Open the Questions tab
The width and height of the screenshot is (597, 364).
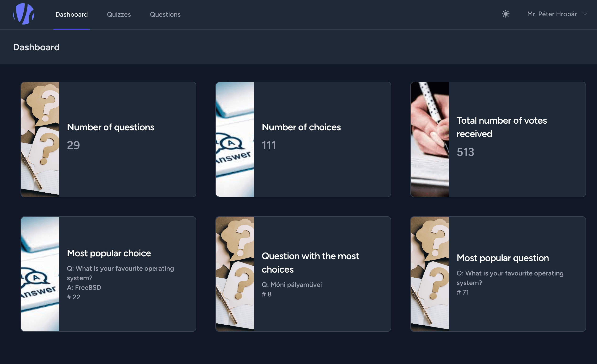click(x=165, y=15)
